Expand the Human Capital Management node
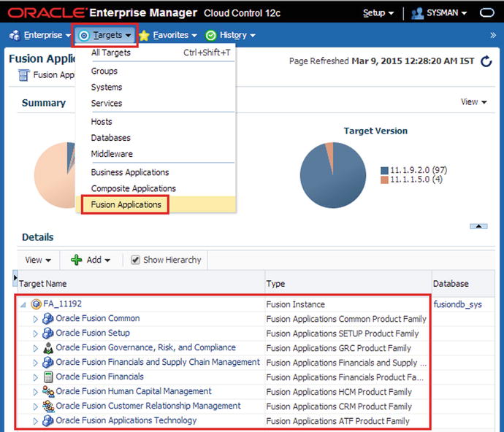This screenshot has width=504, height=432. (35, 392)
